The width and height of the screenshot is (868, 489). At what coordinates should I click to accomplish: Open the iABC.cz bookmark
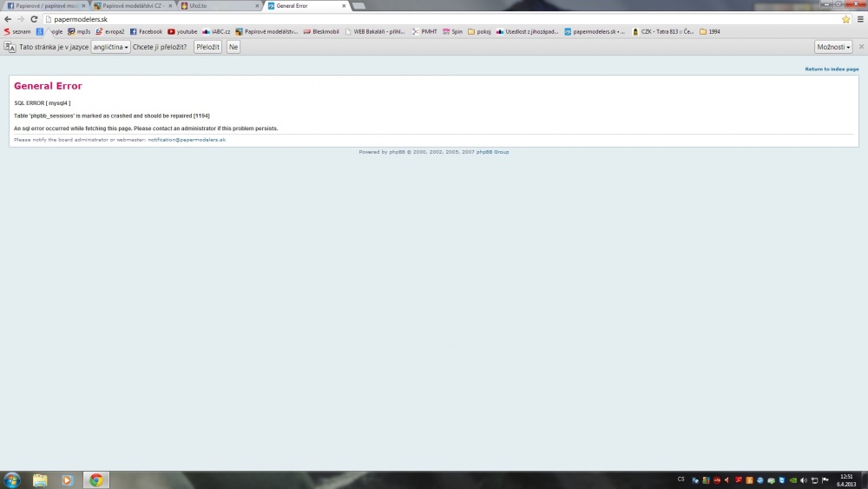(216, 31)
